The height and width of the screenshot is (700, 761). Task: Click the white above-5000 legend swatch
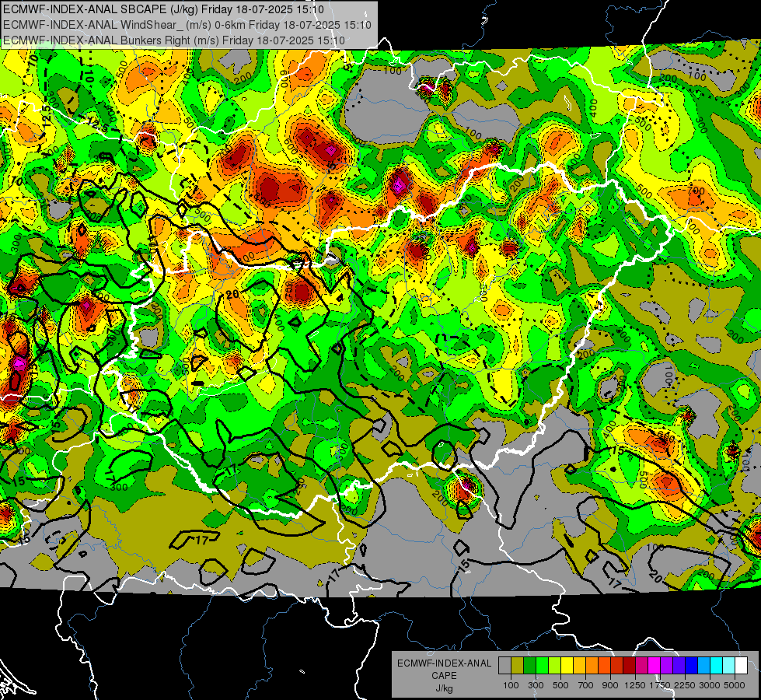pyautogui.click(x=741, y=665)
